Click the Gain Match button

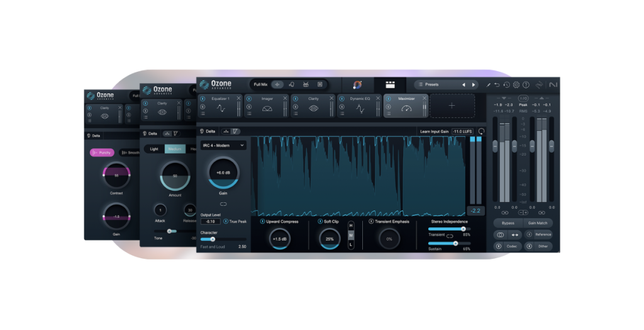point(538,223)
